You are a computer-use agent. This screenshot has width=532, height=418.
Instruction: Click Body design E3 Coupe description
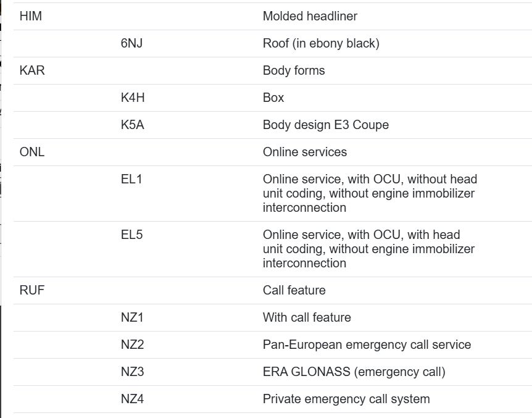click(326, 125)
